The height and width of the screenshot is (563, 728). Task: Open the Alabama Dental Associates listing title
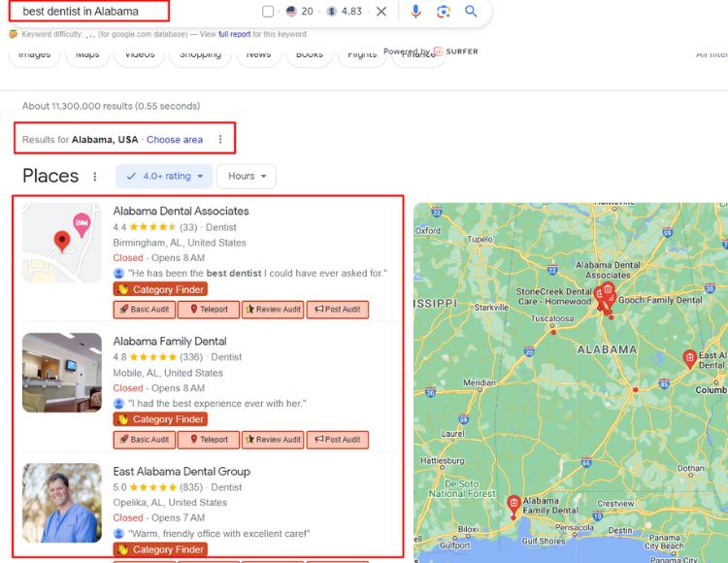coord(182,212)
